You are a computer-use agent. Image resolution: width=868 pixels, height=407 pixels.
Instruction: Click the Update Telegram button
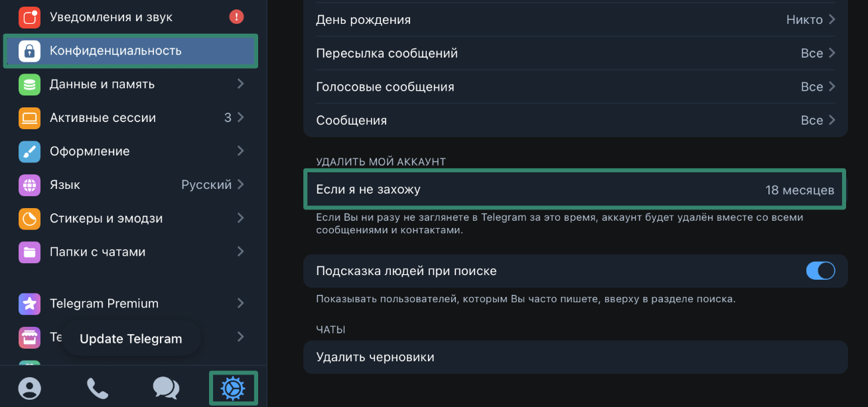pos(130,338)
